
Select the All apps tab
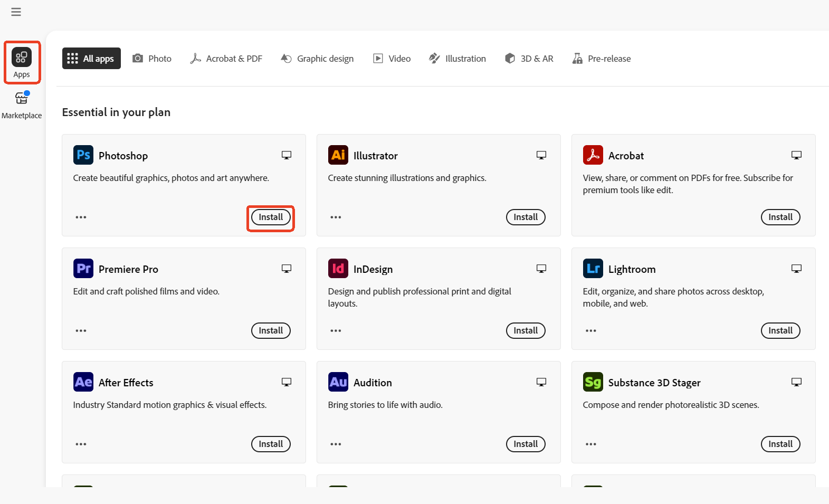pyautogui.click(x=91, y=59)
